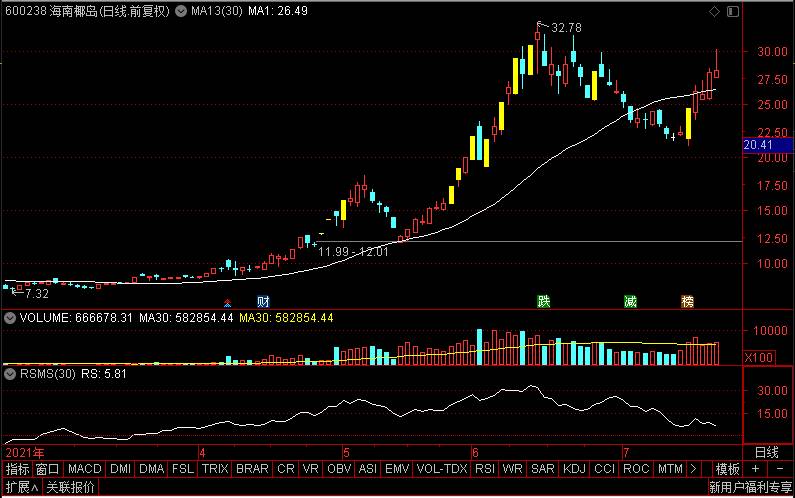Zoom in with the + button
795x498 pixels.
coord(755,469)
